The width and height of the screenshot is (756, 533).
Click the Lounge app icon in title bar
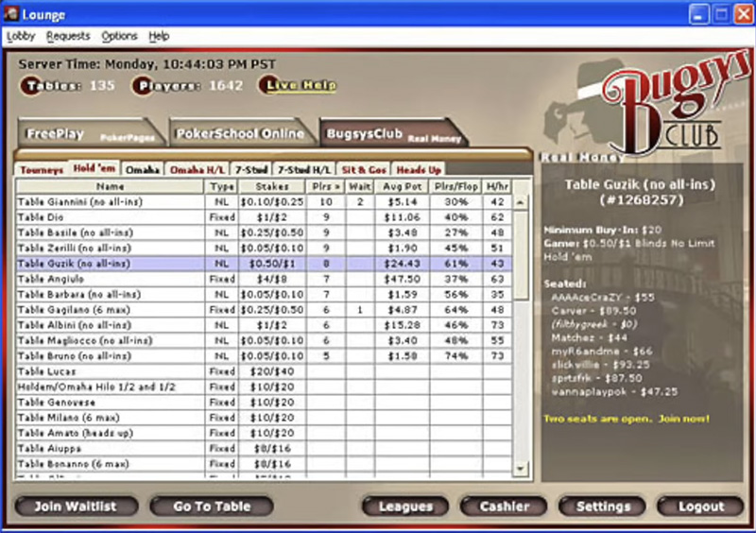click(x=11, y=13)
